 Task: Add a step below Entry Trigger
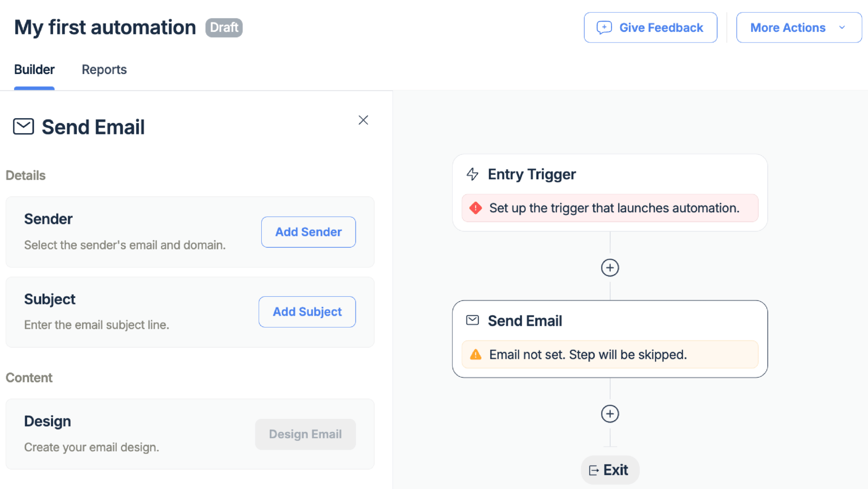610,268
